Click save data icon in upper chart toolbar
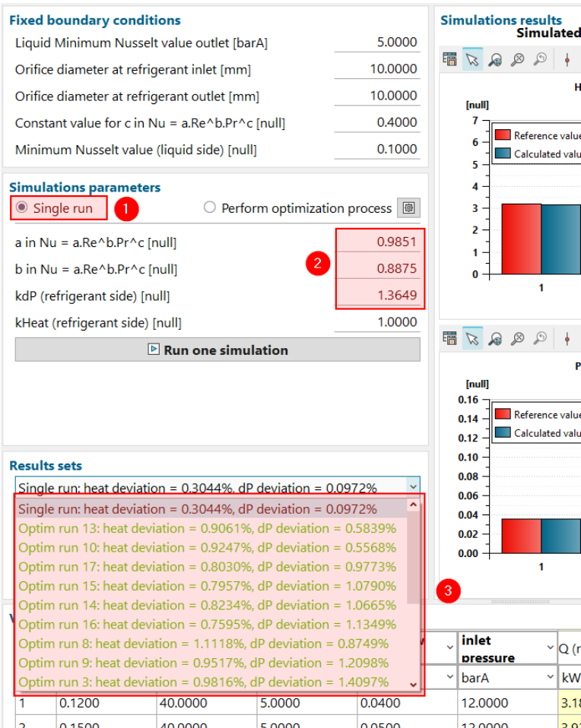 [449, 60]
